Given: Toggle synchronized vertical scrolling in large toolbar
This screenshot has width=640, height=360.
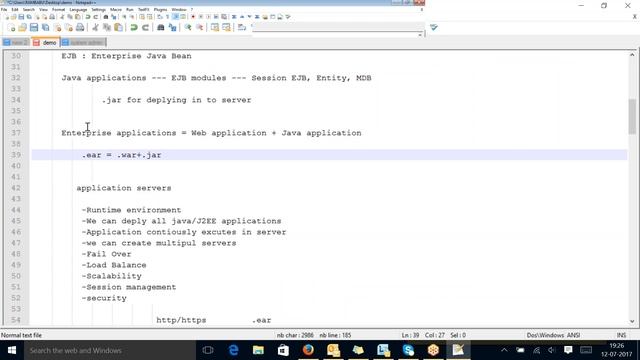Looking at the screenshot, I should [x=215, y=28].
